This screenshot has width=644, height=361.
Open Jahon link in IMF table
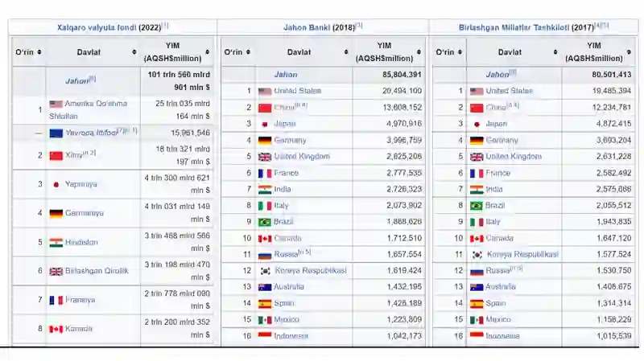tap(76, 81)
